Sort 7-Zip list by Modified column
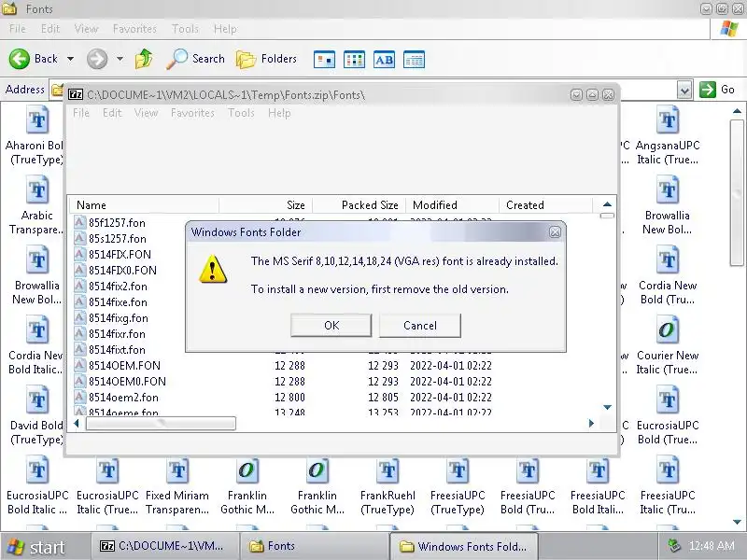747x560 pixels. click(452, 205)
